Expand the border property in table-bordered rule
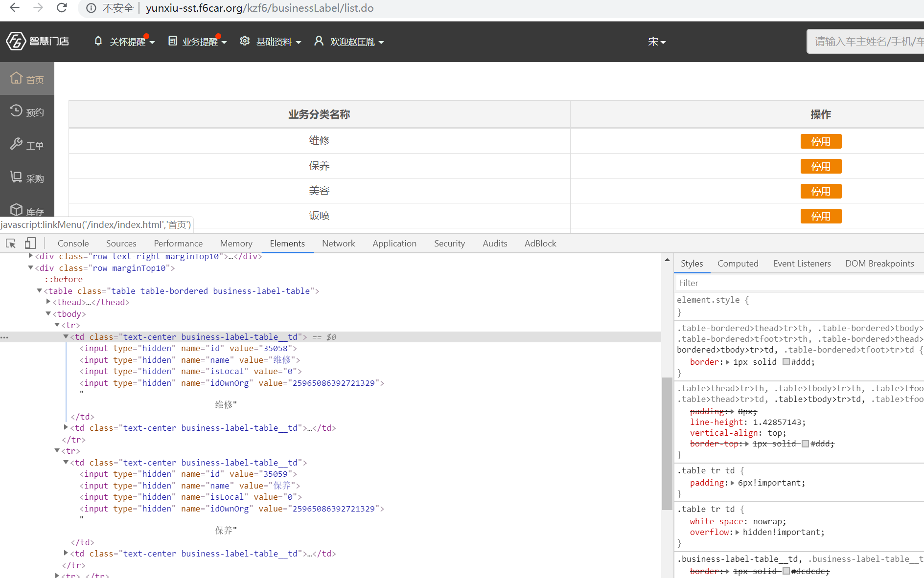 tap(728, 362)
